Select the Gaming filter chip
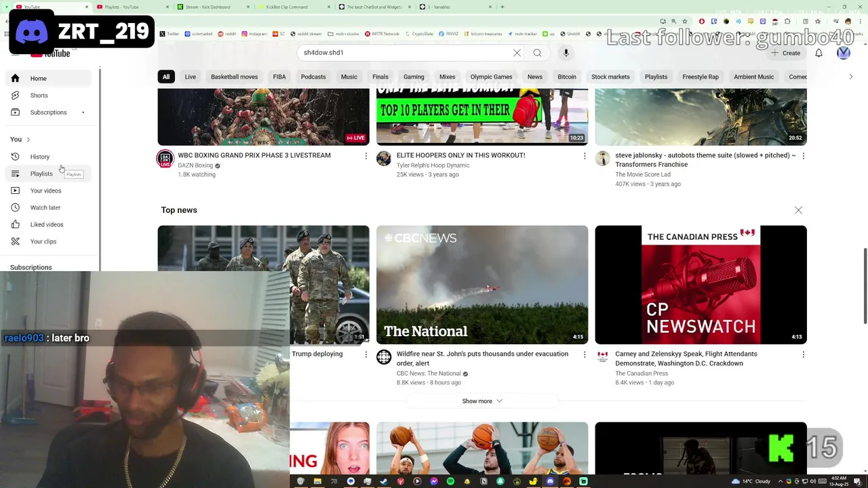Viewport: 868px width, 488px height. (x=414, y=77)
